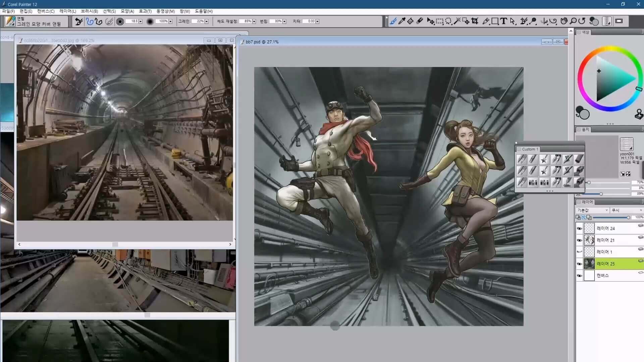The image size is (644, 362).
Task: Hide 레이어 24 with its eye icon
Action: pyautogui.click(x=579, y=229)
